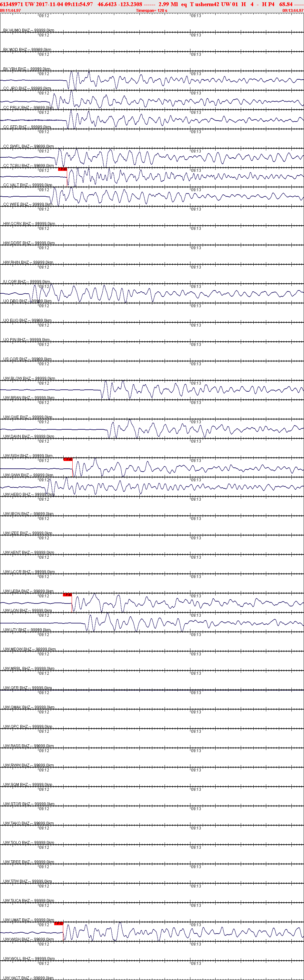This screenshot has height=980, width=304.
Task: Click the P pick flag on UW.GNW trace
Action: (68, 459)
